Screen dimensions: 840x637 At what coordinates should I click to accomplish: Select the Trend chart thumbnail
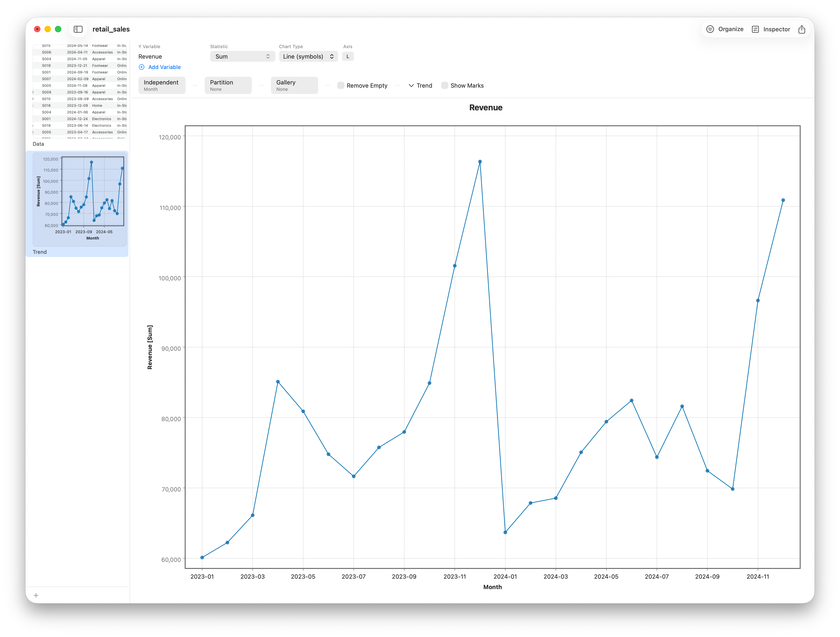click(x=80, y=199)
